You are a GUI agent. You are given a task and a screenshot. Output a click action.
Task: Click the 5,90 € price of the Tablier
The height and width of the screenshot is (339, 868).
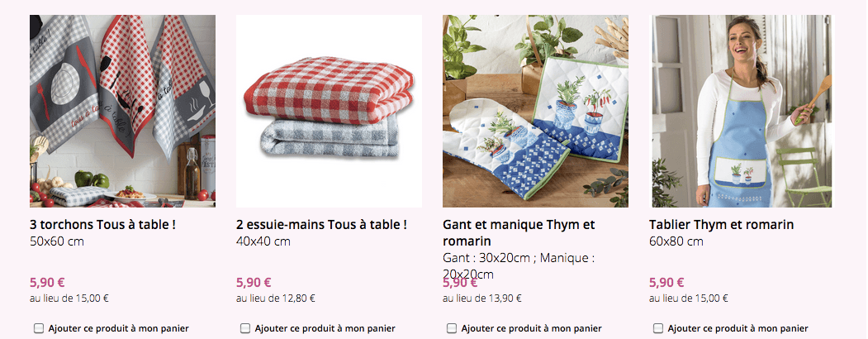pos(666,282)
